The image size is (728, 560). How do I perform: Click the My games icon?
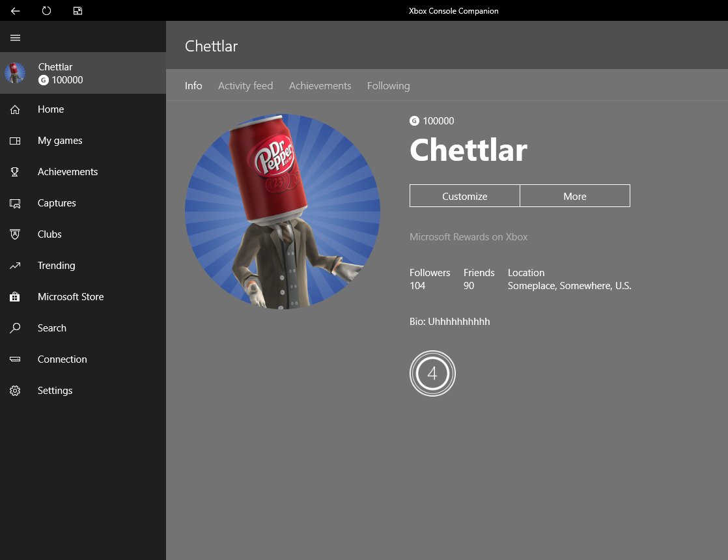tap(15, 141)
